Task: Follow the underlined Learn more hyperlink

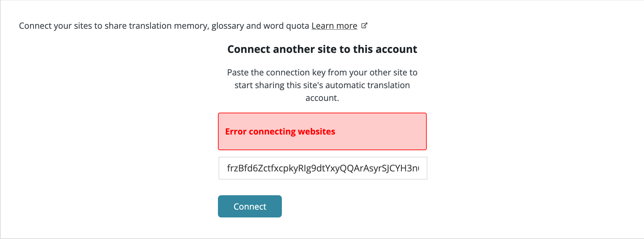Action: pos(334,26)
